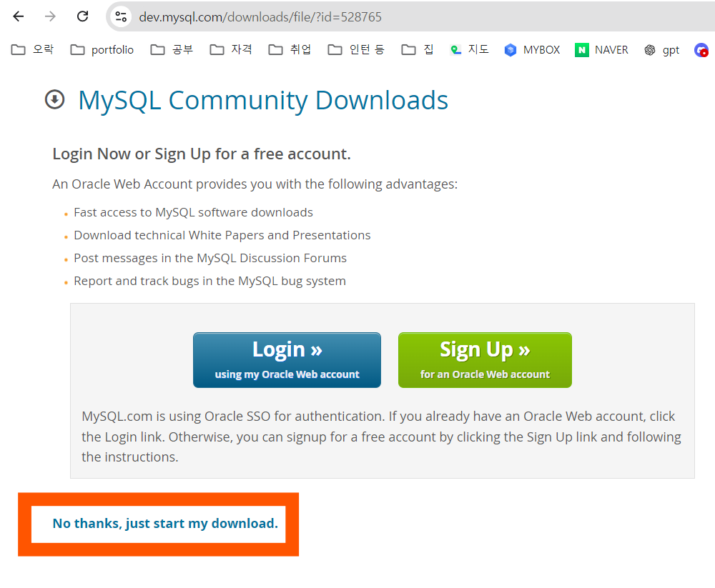The width and height of the screenshot is (715, 588).
Task: Open the gpt bookmark
Action: pos(661,50)
